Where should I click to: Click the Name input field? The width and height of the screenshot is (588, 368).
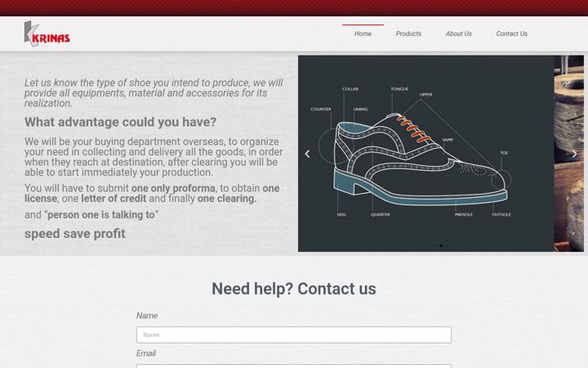(294, 334)
